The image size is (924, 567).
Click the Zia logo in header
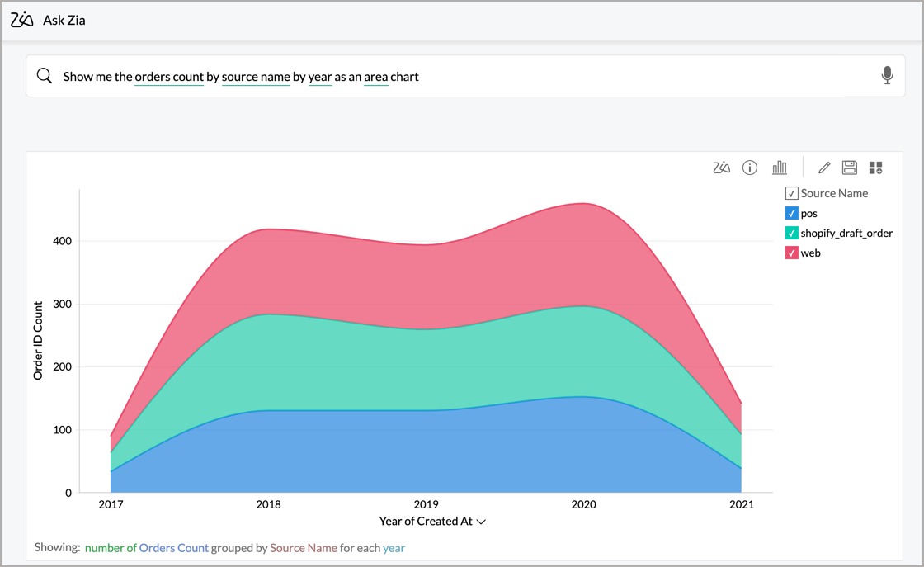(x=22, y=20)
